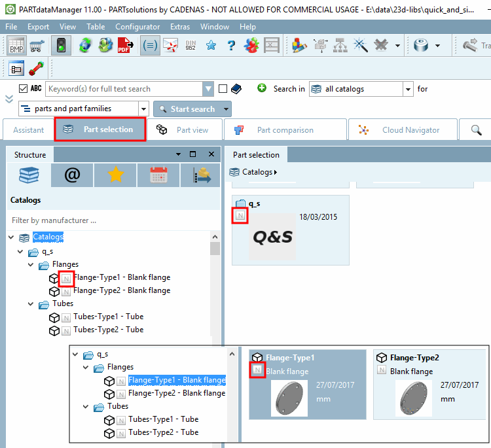Click the envelope mail icon
The image size is (491, 448).
click(x=170, y=46)
